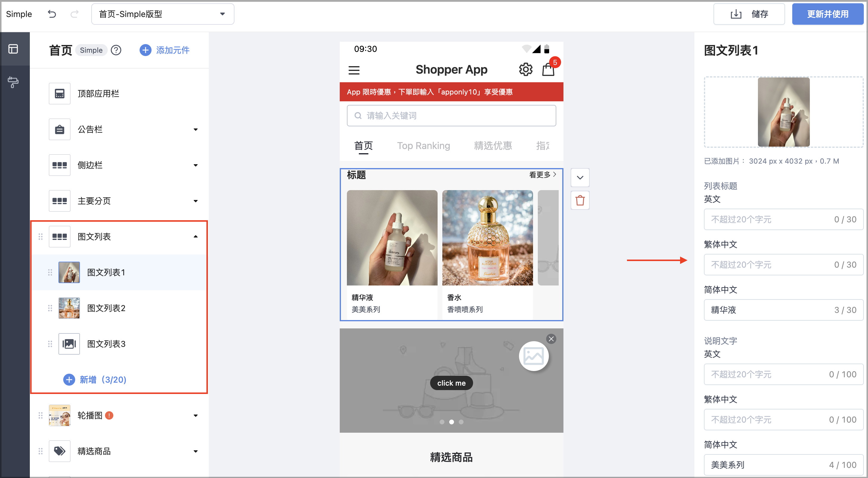The width and height of the screenshot is (868, 478).
Task: Click the click me button
Action: [451, 383]
